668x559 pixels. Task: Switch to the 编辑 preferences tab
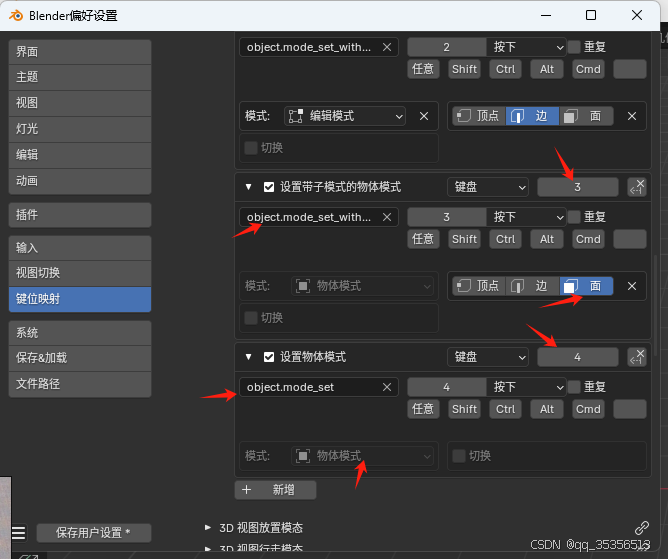80,155
